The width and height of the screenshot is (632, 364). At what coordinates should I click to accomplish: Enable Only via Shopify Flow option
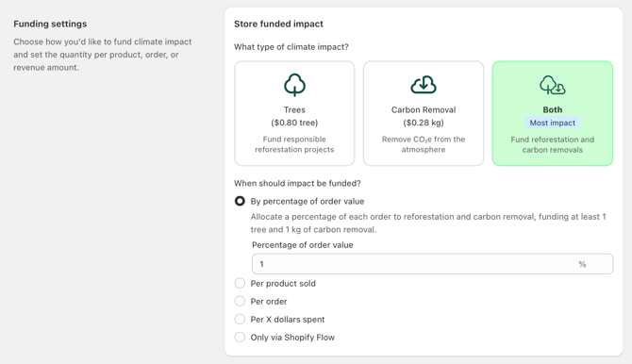pyautogui.click(x=240, y=337)
